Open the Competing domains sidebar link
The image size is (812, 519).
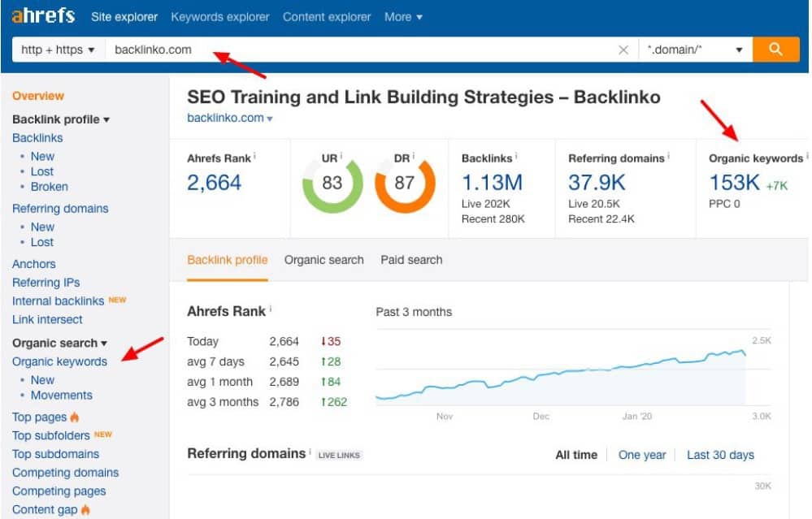pos(65,473)
